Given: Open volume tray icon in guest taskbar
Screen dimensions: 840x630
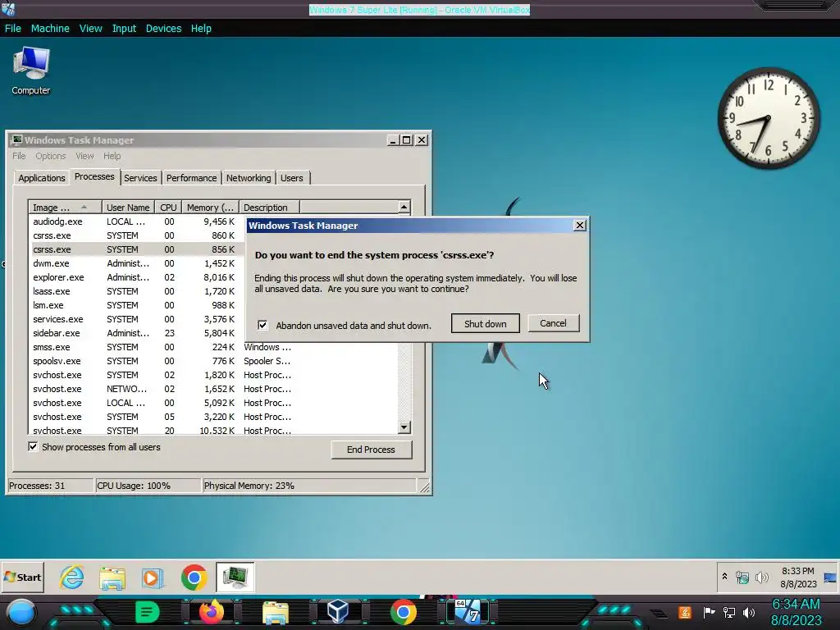Looking at the screenshot, I should point(761,577).
